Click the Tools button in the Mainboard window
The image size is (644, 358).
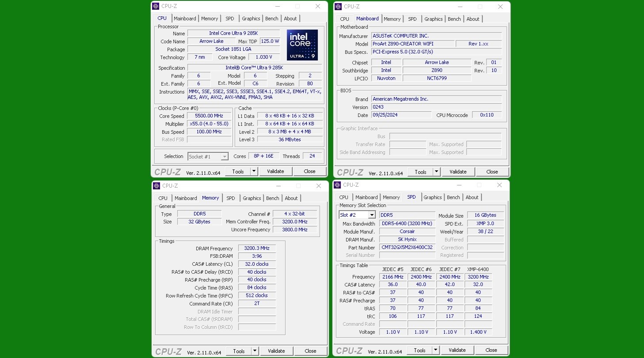click(420, 172)
